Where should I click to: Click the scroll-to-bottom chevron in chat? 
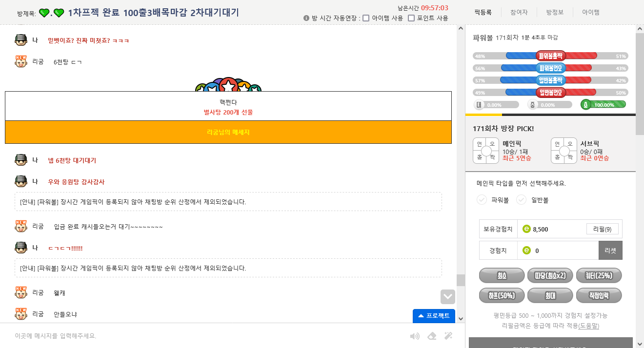[x=447, y=297]
